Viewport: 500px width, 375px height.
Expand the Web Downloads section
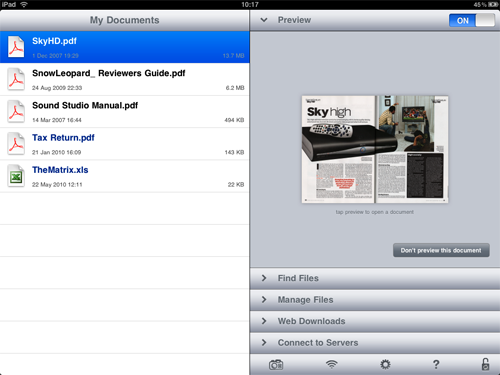[375, 321]
